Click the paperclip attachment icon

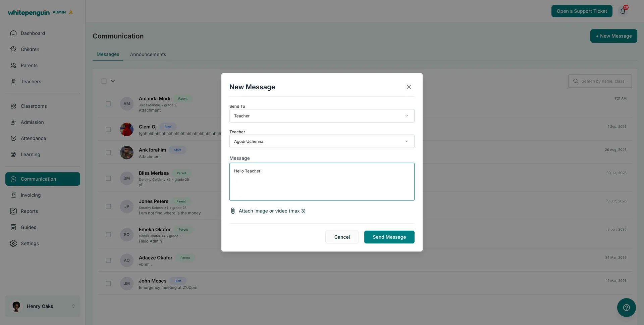point(233,211)
